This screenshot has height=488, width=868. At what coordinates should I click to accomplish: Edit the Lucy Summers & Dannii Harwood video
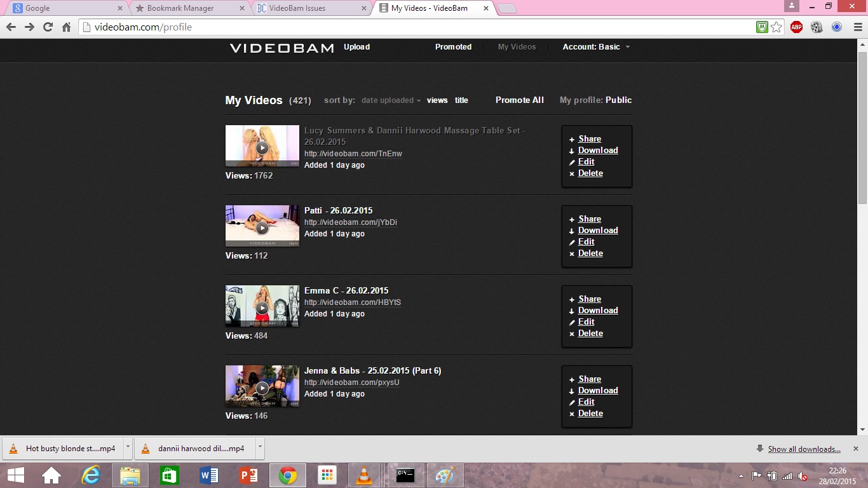(586, 162)
